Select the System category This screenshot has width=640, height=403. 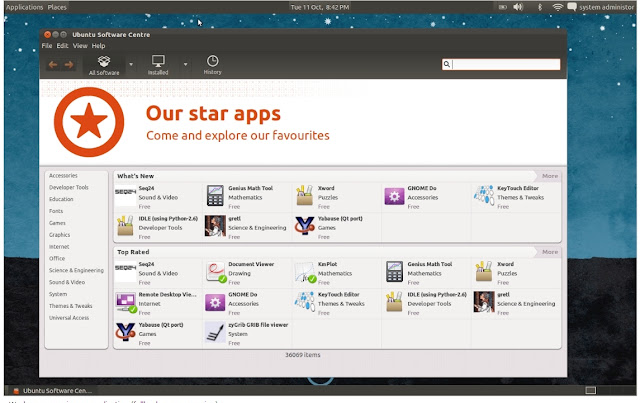58,294
